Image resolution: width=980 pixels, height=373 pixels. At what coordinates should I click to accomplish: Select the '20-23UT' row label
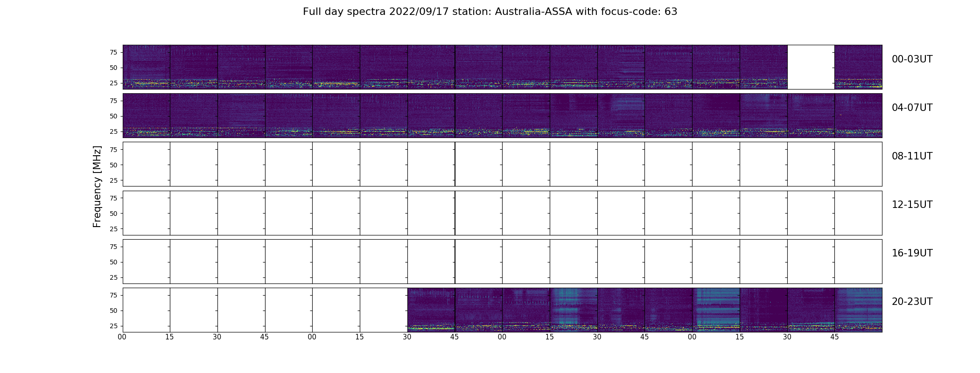[912, 302]
